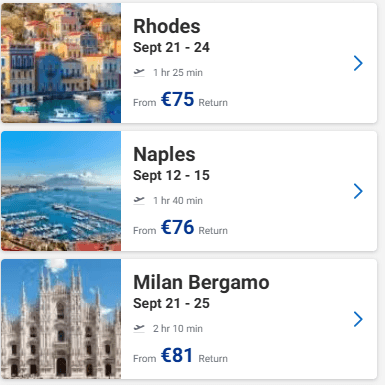The image size is (385, 385).
Task: Click the plane icon beside 1 hr 40 min
Action: 139,200
